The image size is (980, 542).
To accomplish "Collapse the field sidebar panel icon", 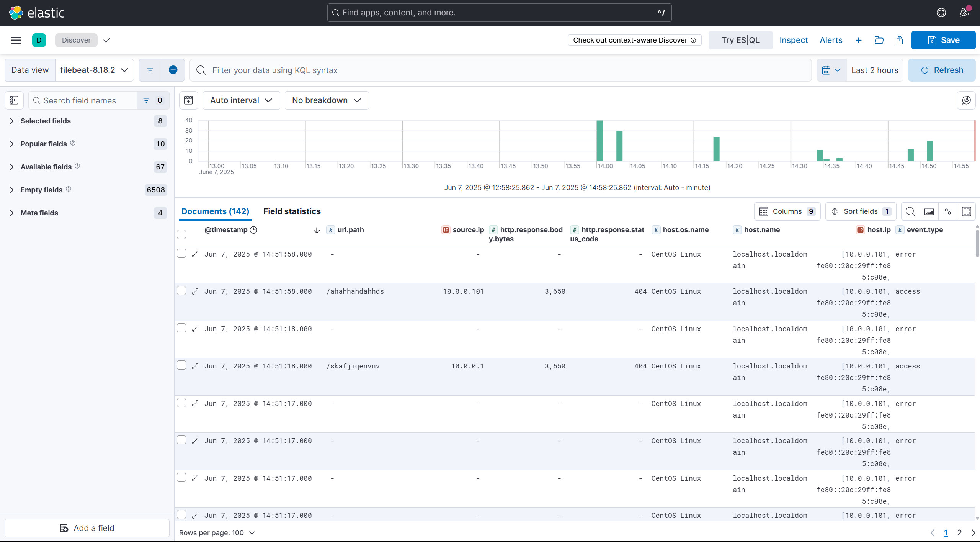I will point(14,100).
